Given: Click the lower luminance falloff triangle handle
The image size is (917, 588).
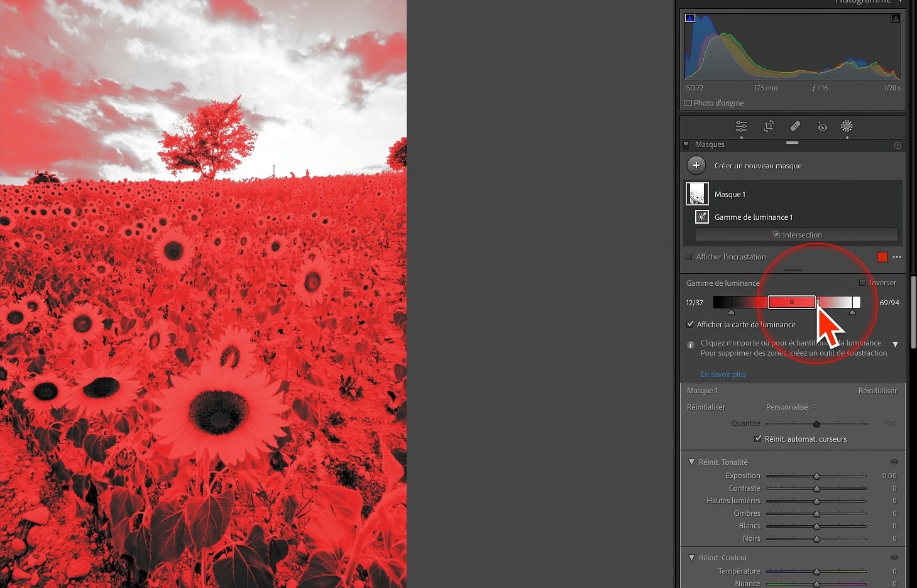Looking at the screenshot, I should coord(731,312).
